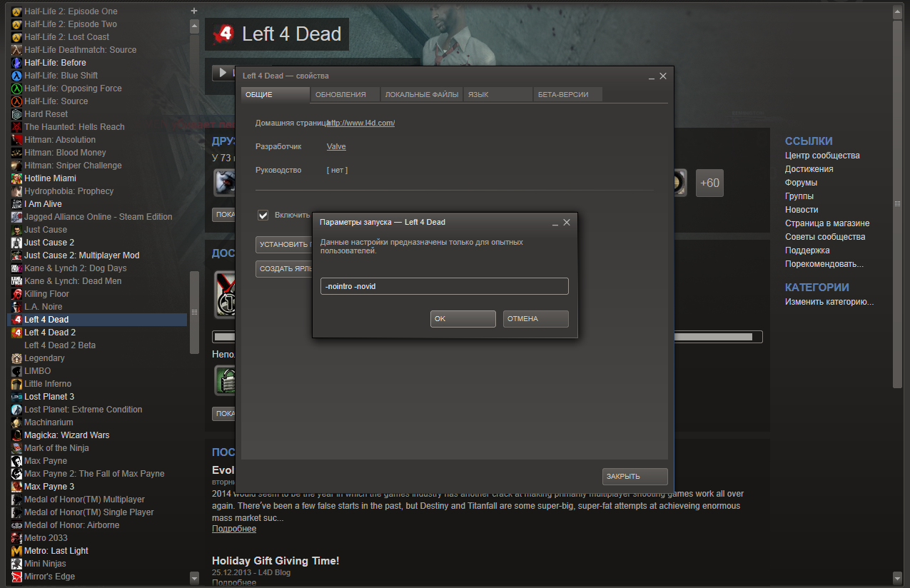Image resolution: width=910 pixels, height=588 pixels.
Task: Open the l4d.com homepage link
Action: [x=361, y=123]
